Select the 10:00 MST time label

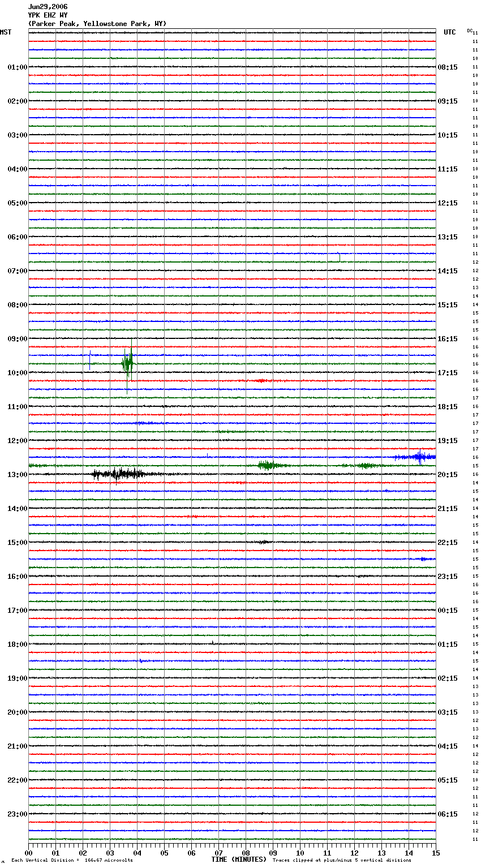pyautogui.click(x=17, y=373)
